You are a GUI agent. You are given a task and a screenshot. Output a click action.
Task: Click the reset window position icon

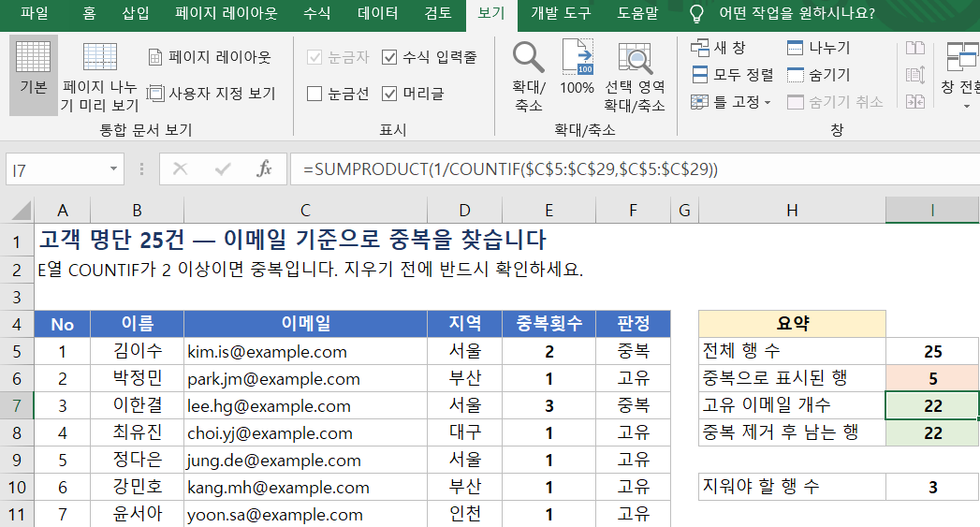[x=915, y=101]
